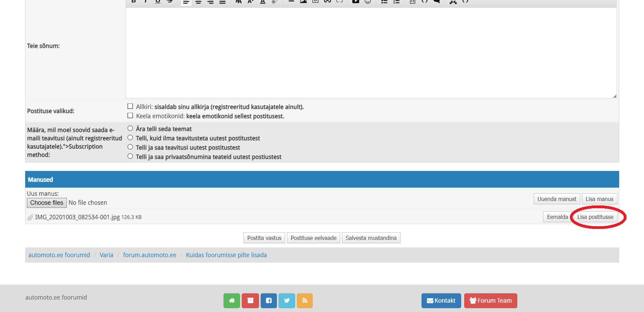
Task: Click the Choose files button
Action: (x=47, y=203)
